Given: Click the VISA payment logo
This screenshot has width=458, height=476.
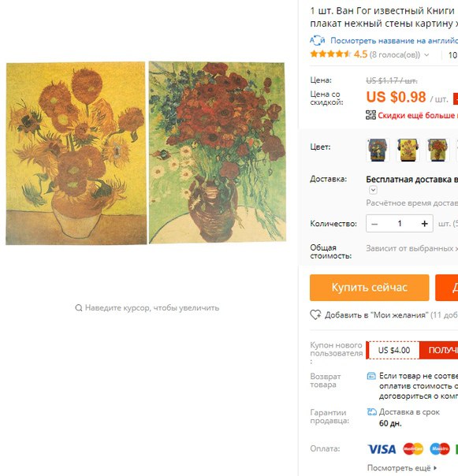Looking at the screenshot, I should click(x=382, y=449).
